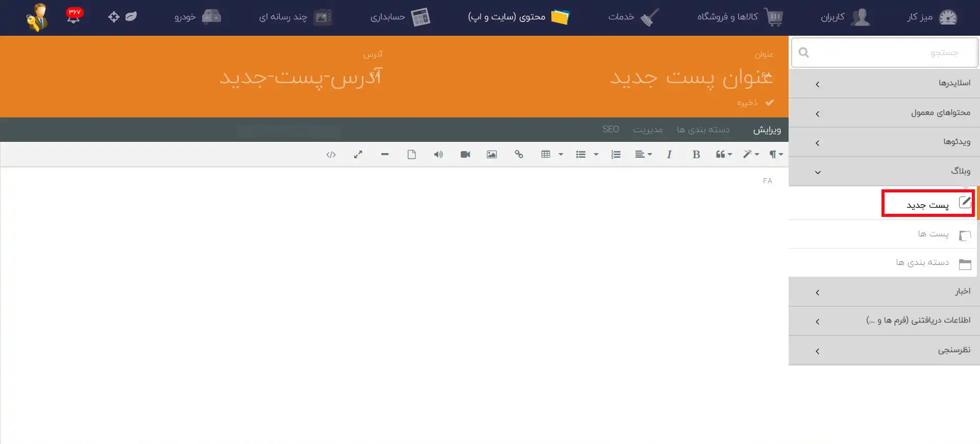This screenshot has height=444, width=980.
Task: Click the ordered list icon
Action: pos(616,155)
